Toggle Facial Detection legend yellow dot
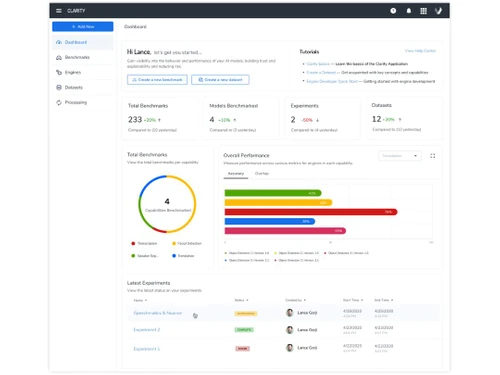 [174, 244]
